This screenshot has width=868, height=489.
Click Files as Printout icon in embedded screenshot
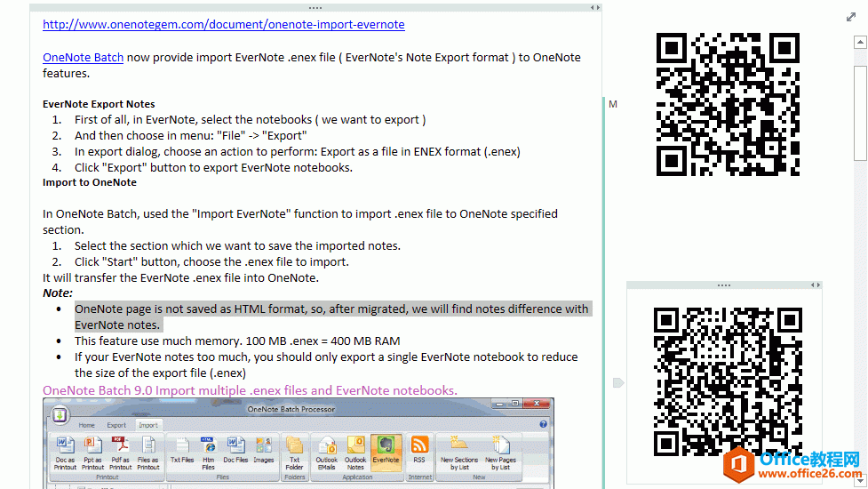click(147, 453)
